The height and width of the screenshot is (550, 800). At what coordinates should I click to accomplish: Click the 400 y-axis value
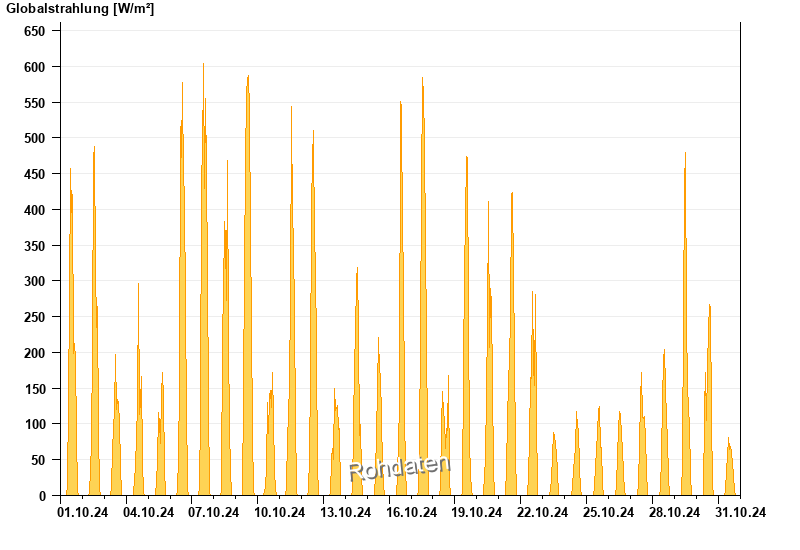[x=35, y=210]
